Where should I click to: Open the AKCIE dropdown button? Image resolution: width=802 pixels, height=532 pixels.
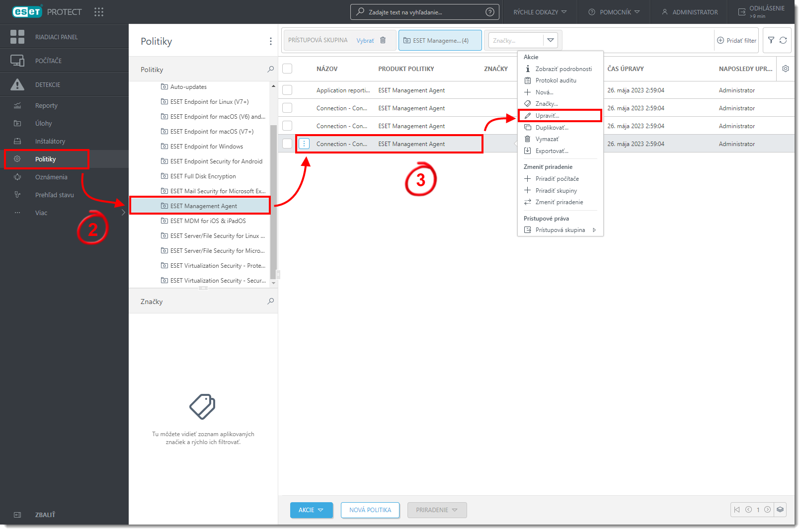(x=311, y=510)
